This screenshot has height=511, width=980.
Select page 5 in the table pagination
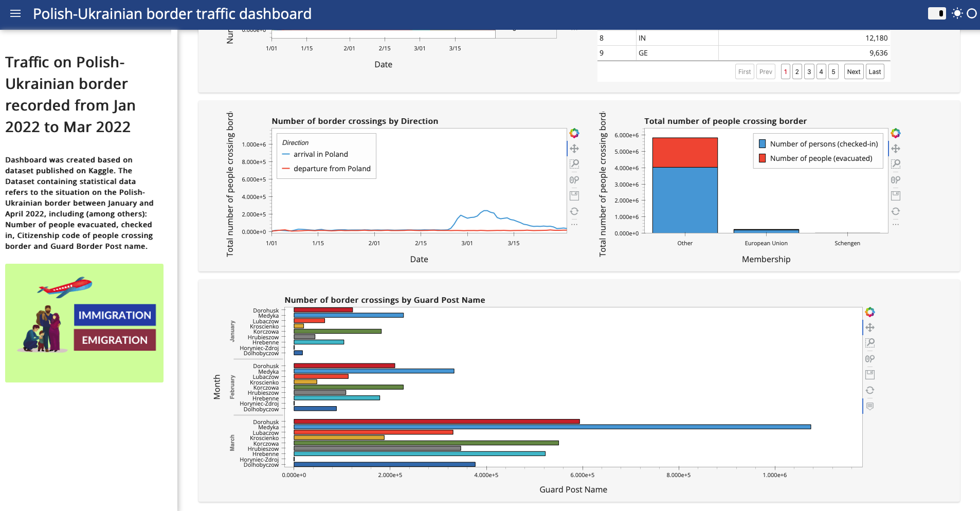coord(833,71)
